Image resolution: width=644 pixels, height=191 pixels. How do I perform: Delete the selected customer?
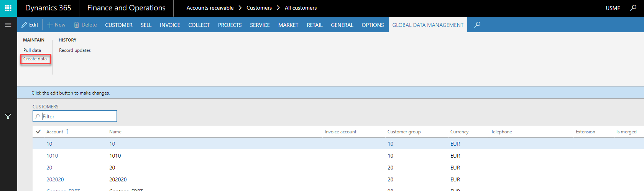click(x=85, y=25)
